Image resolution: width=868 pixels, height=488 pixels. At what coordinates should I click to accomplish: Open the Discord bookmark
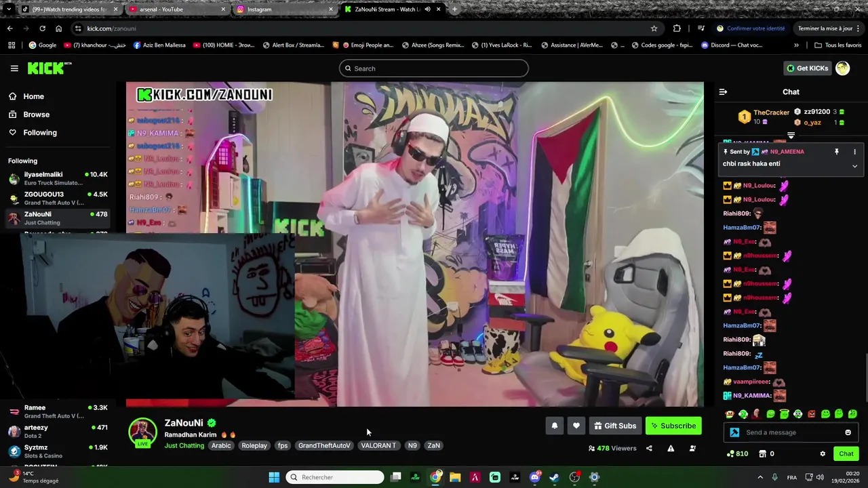731,45
